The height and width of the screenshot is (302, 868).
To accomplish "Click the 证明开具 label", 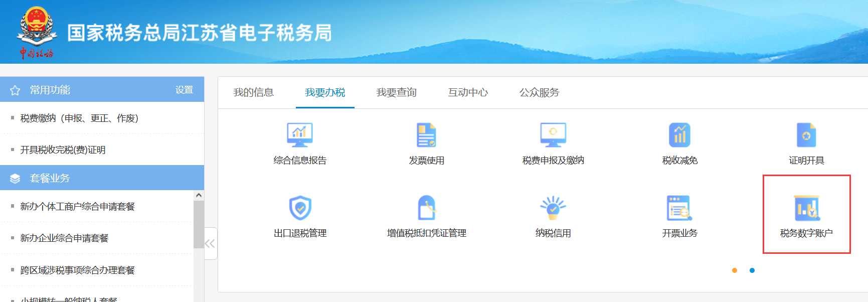I will 806,161.
